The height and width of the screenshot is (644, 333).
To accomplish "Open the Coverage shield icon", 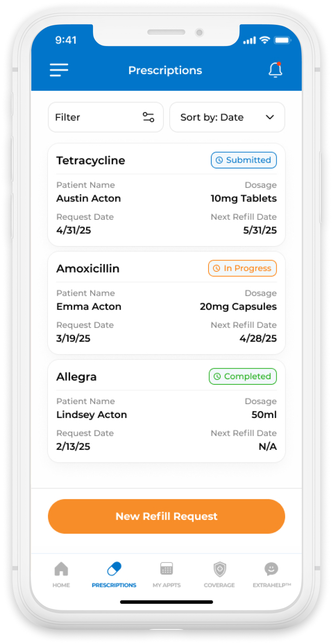I will [x=220, y=569].
